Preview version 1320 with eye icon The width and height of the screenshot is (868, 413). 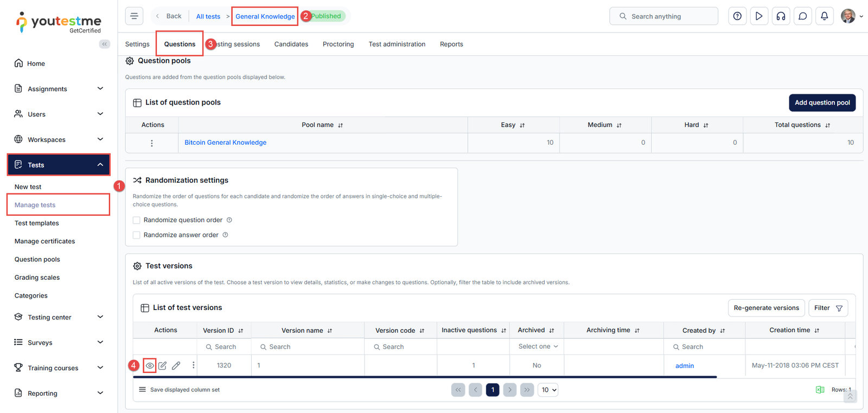(150, 366)
